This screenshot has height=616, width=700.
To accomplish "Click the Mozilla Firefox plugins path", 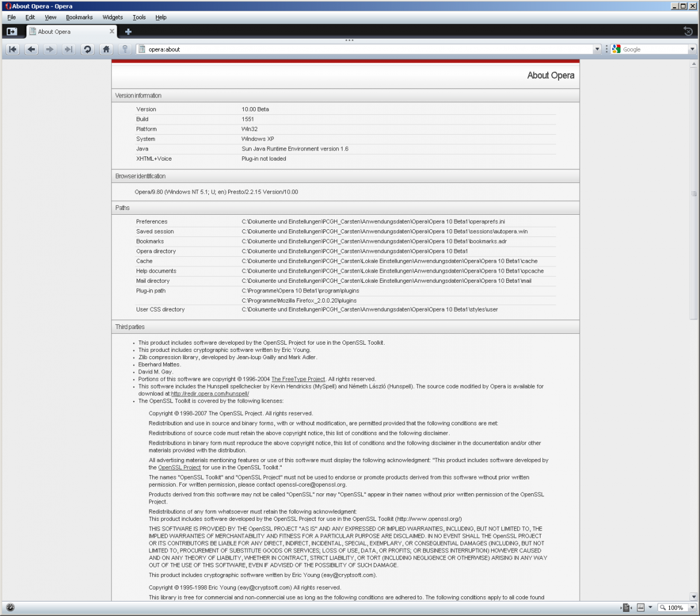I will click(299, 301).
